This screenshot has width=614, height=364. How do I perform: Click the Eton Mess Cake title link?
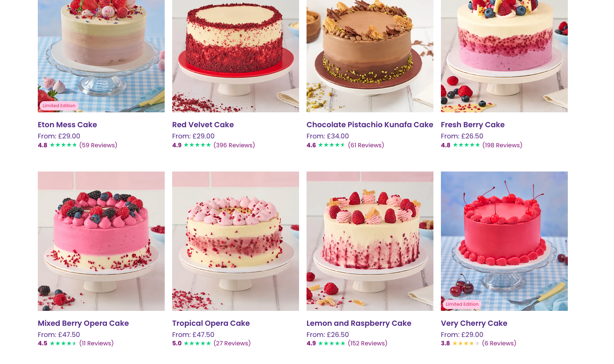[67, 125]
